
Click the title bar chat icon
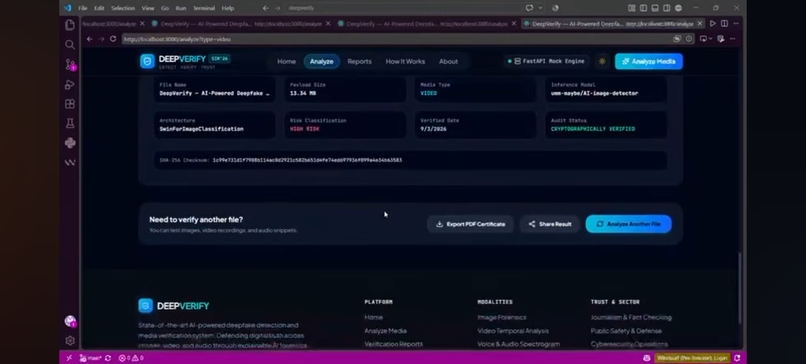pos(529,8)
